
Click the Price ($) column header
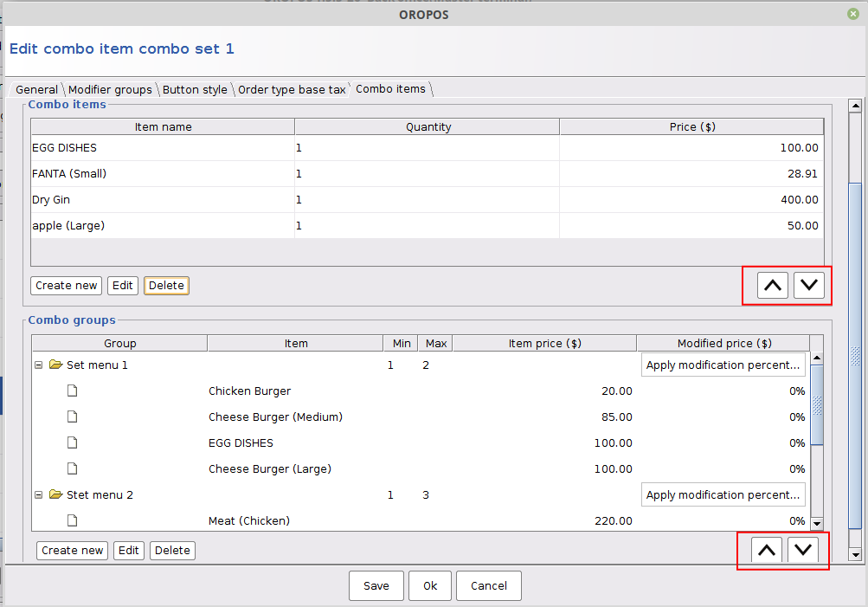point(692,126)
